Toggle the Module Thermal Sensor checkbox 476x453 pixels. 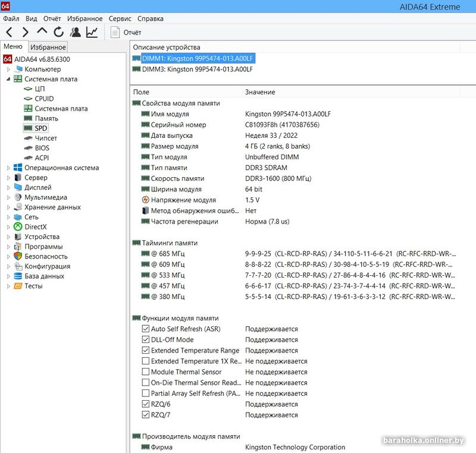(x=145, y=372)
